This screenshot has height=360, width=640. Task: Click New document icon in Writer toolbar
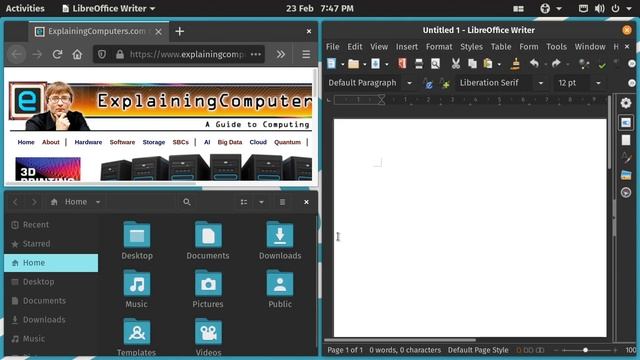coord(331,64)
